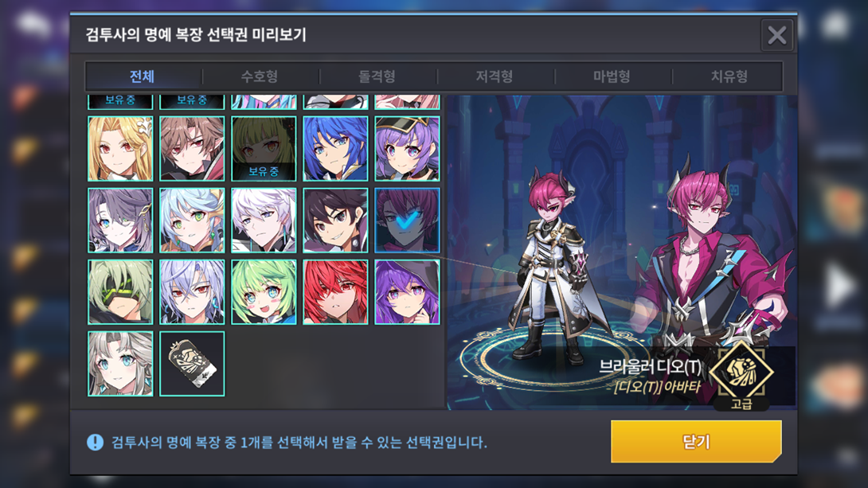Switch to the 치유형 tab

(x=729, y=76)
